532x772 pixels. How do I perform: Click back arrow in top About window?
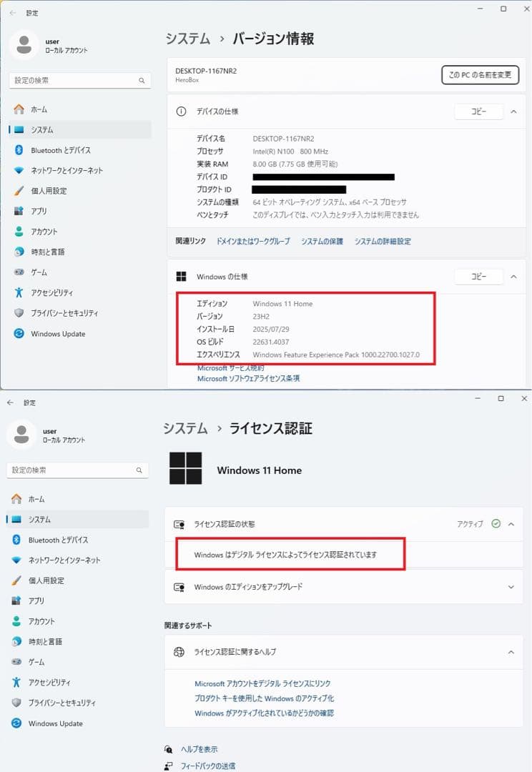[x=13, y=13]
